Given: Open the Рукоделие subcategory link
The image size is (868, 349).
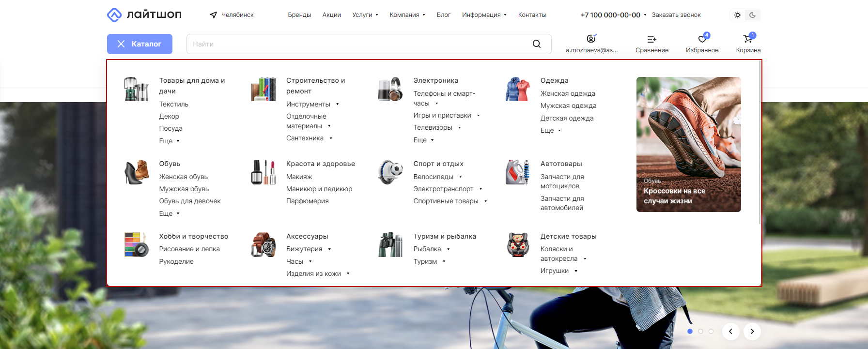Looking at the screenshot, I should pos(176,261).
